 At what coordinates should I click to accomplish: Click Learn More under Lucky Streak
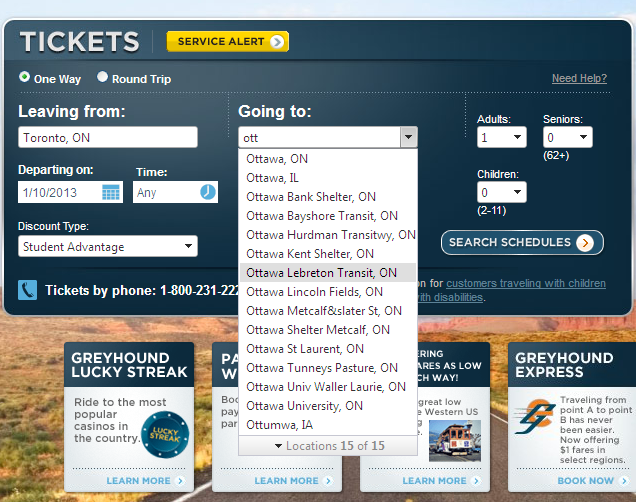(x=145, y=481)
